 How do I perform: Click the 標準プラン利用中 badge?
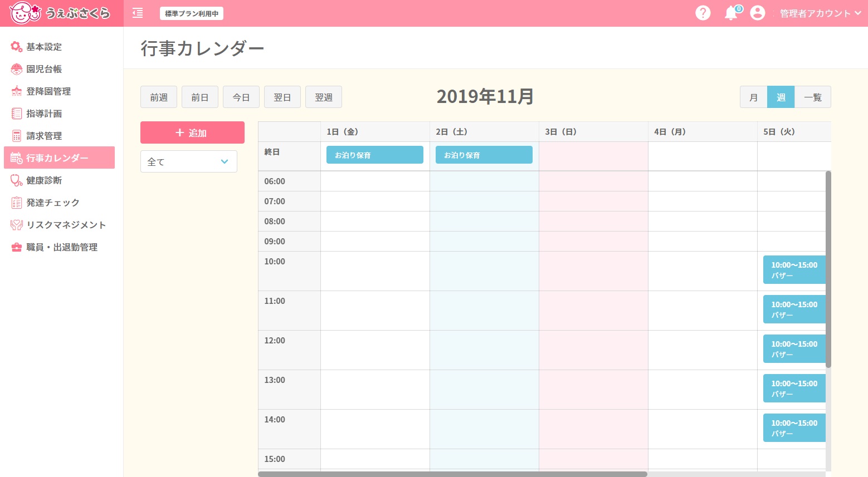[192, 13]
